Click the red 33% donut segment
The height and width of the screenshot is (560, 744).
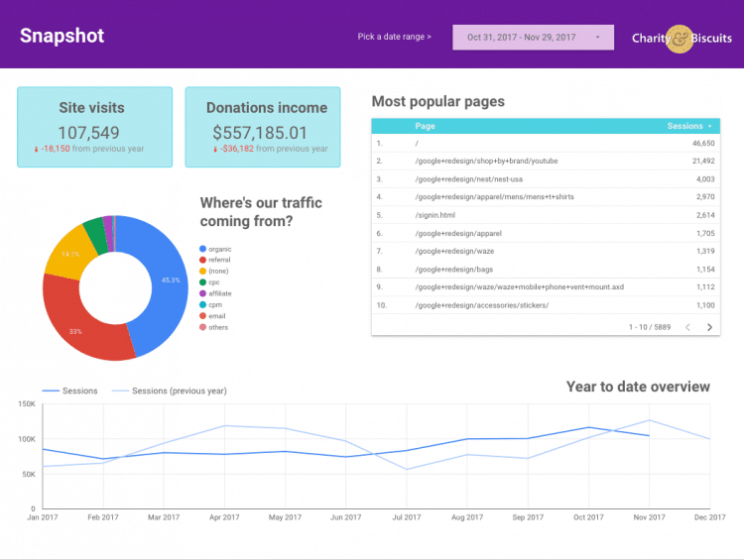pyautogui.click(x=83, y=327)
